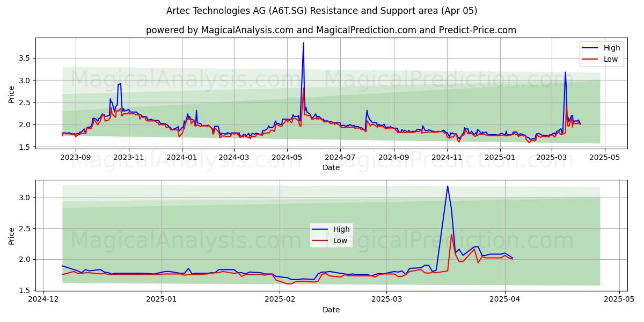
Task: Click the chart title mentioning Artec Technologies AG
Action: pos(322,11)
